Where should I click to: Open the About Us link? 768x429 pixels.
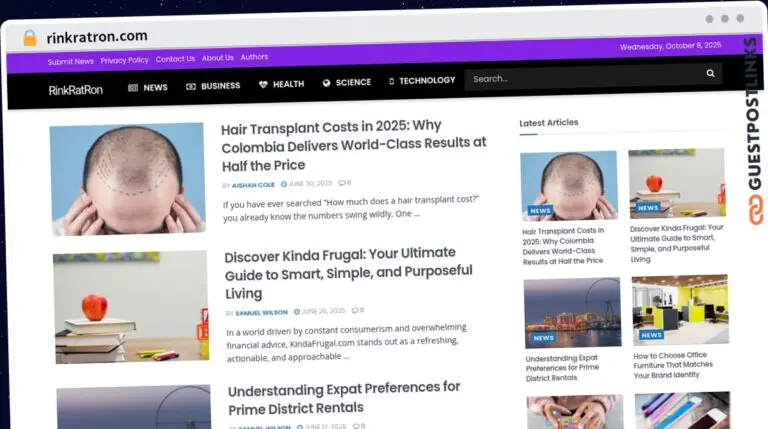click(x=217, y=58)
